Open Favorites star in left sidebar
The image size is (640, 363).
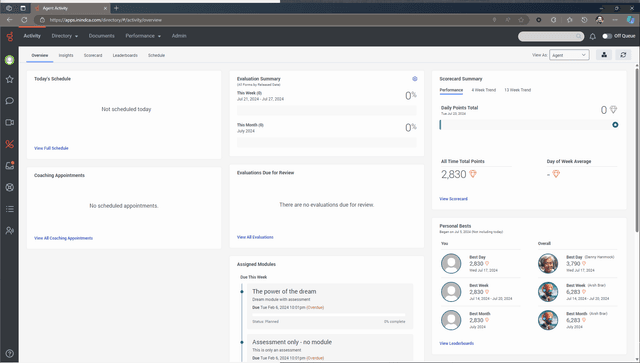click(x=9, y=79)
